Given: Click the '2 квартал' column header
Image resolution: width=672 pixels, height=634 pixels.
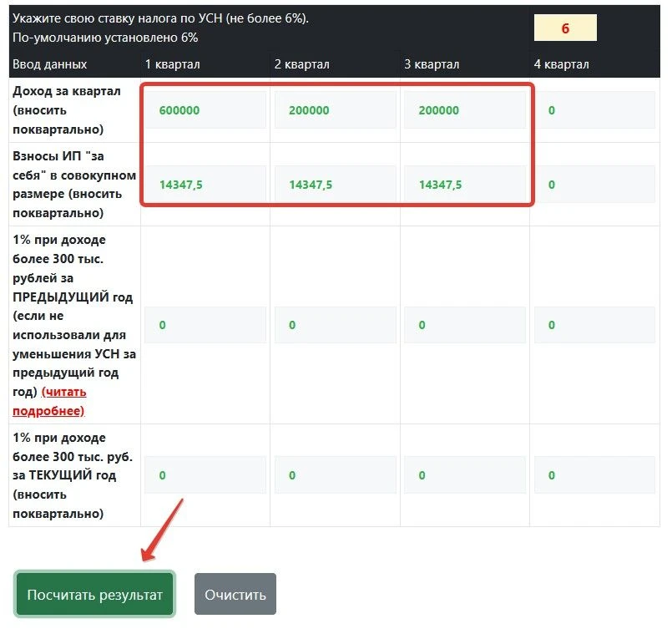Looking at the screenshot, I should tap(301, 64).
